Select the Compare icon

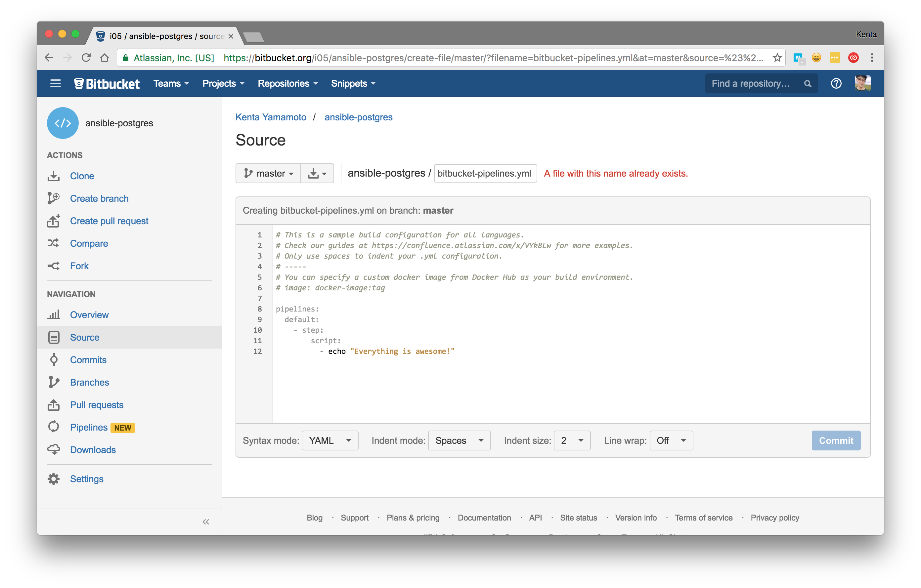pyautogui.click(x=54, y=243)
